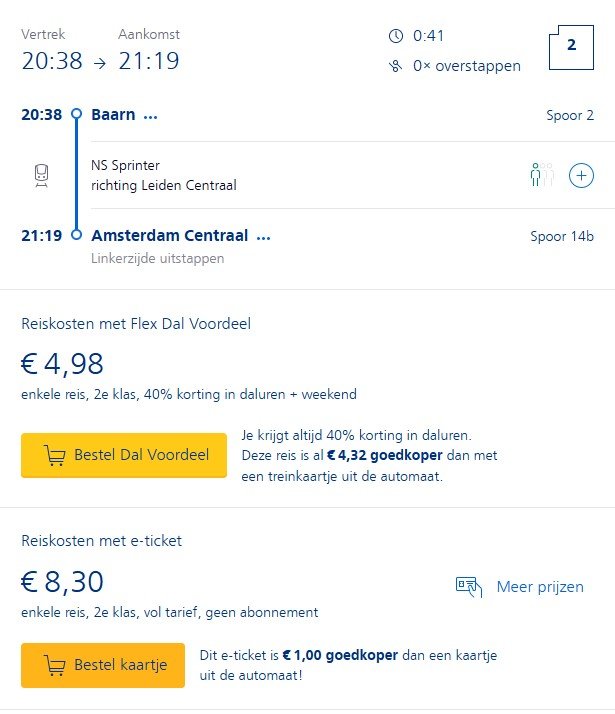
Task: Click the plus circle icon
Action: 581,176
